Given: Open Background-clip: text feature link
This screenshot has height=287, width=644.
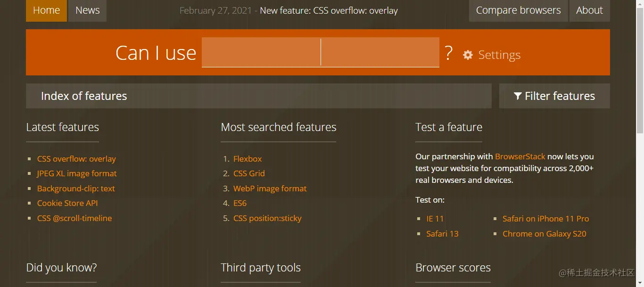Looking at the screenshot, I should coord(76,189).
